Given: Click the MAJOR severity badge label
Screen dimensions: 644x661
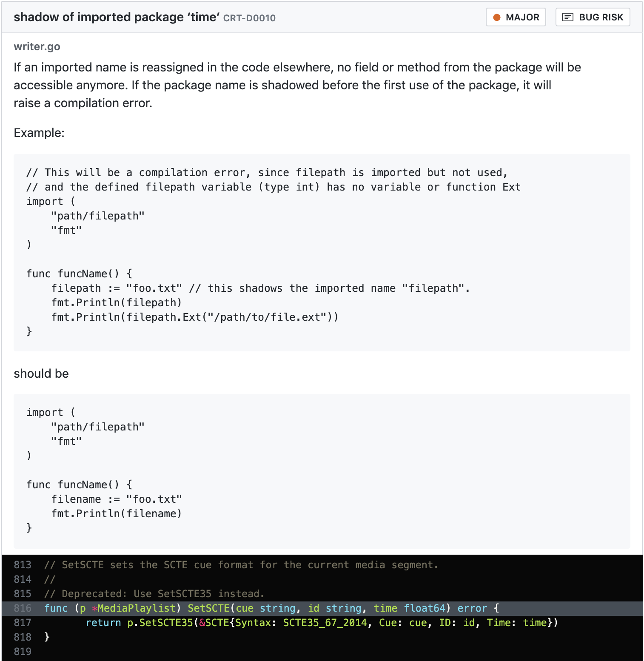Looking at the screenshot, I should tap(522, 17).
